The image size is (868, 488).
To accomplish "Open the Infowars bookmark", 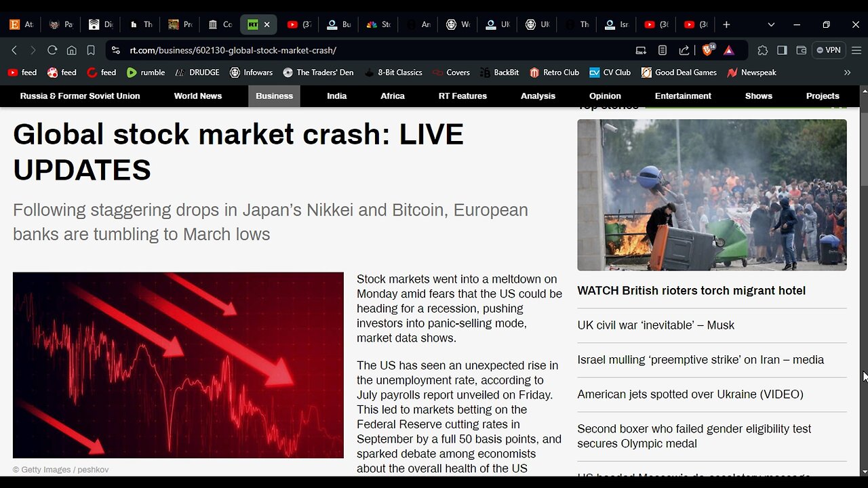I will coord(252,73).
